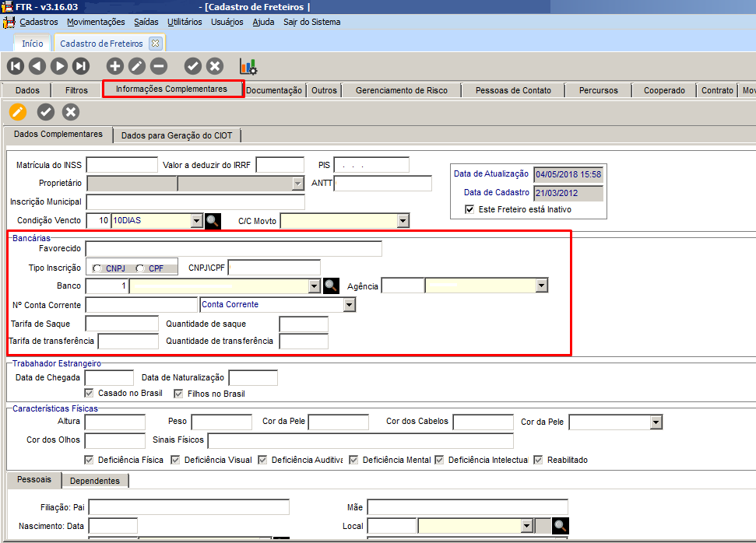Image resolution: width=756 pixels, height=543 pixels.
Task: Go to last record navigation icon
Action: coord(81,66)
